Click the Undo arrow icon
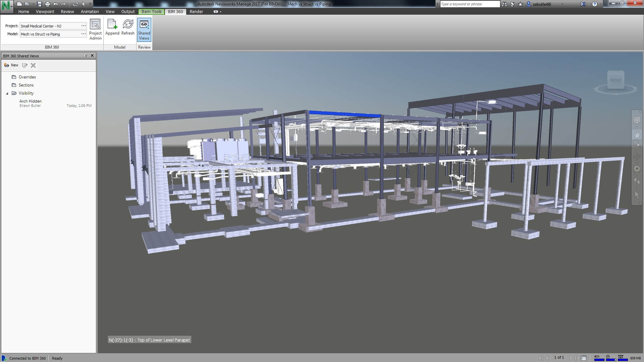 pyautogui.click(x=55, y=4)
